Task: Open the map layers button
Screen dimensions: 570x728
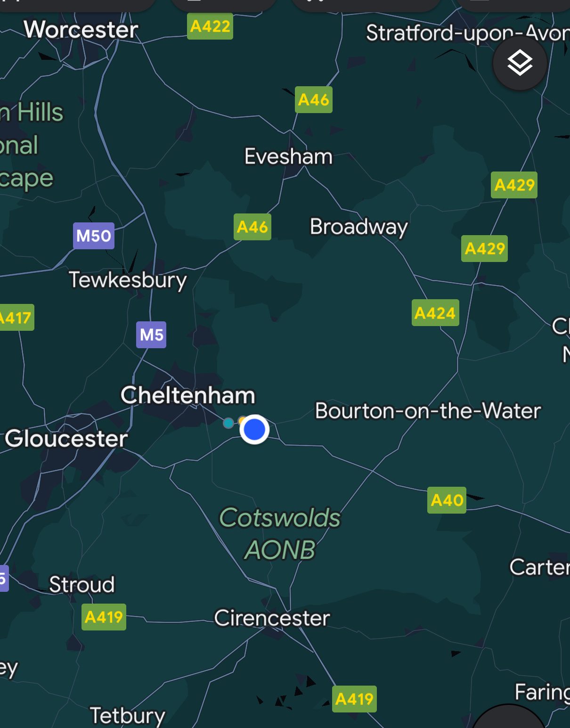Action: [x=520, y=63]
